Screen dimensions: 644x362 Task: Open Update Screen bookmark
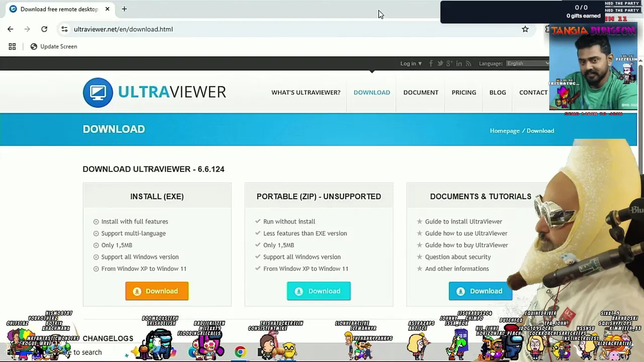54,46
